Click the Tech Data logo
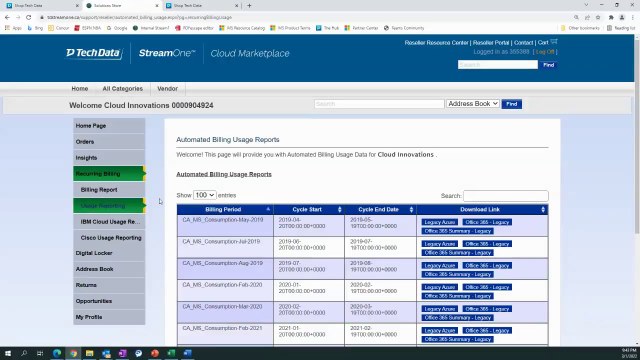The width and height of the screenshot is (640, 360). pyautogui.click(x=94, y=53)
